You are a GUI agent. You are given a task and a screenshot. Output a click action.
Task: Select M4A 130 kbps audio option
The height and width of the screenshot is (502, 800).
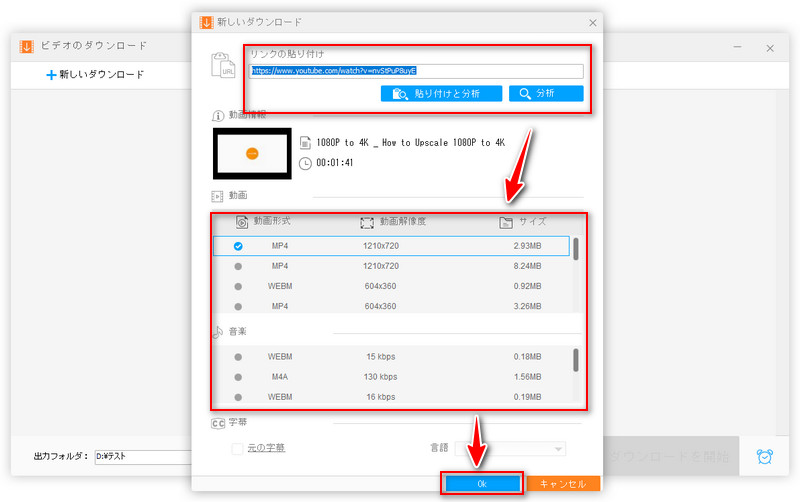point(238,377)
